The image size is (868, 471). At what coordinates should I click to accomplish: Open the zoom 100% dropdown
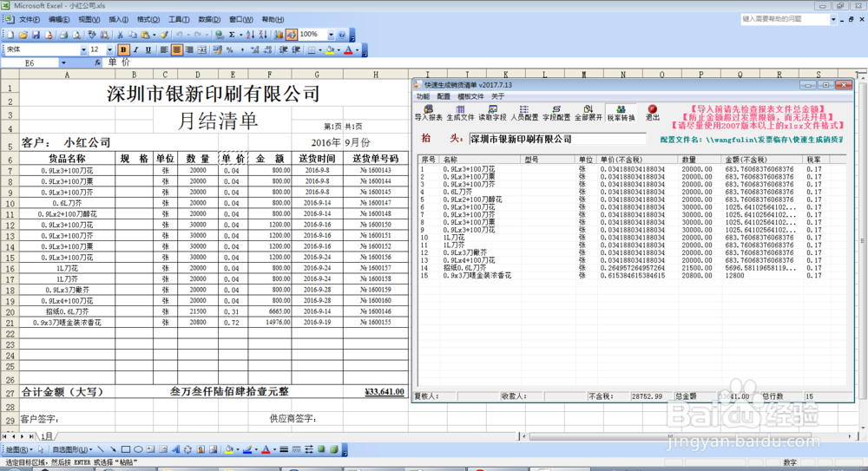pos(331,35)
